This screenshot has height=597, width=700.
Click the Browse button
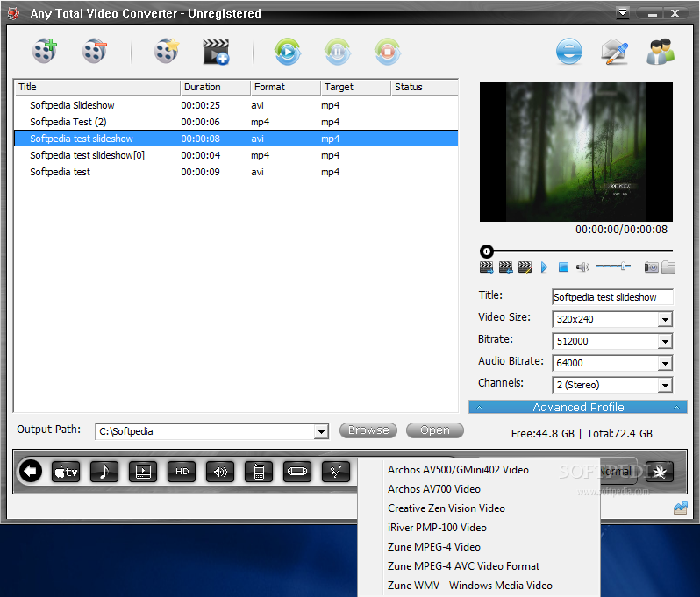(x=368, y=430)
